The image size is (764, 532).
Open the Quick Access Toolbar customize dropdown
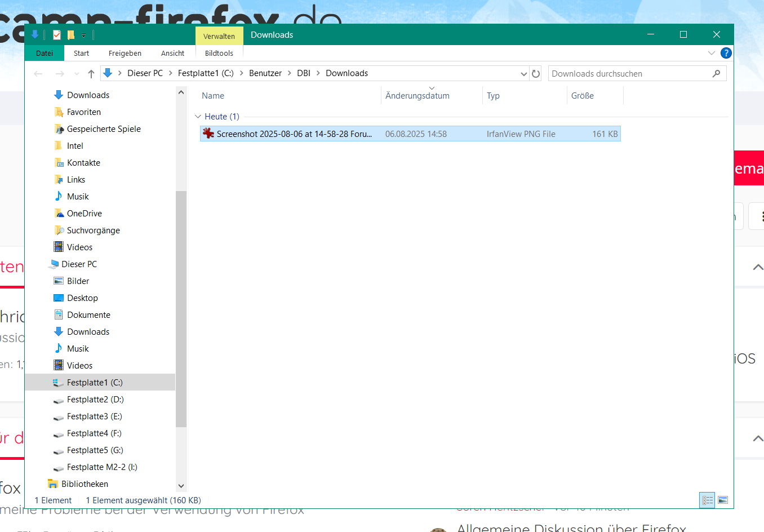(x=83, y=36)
